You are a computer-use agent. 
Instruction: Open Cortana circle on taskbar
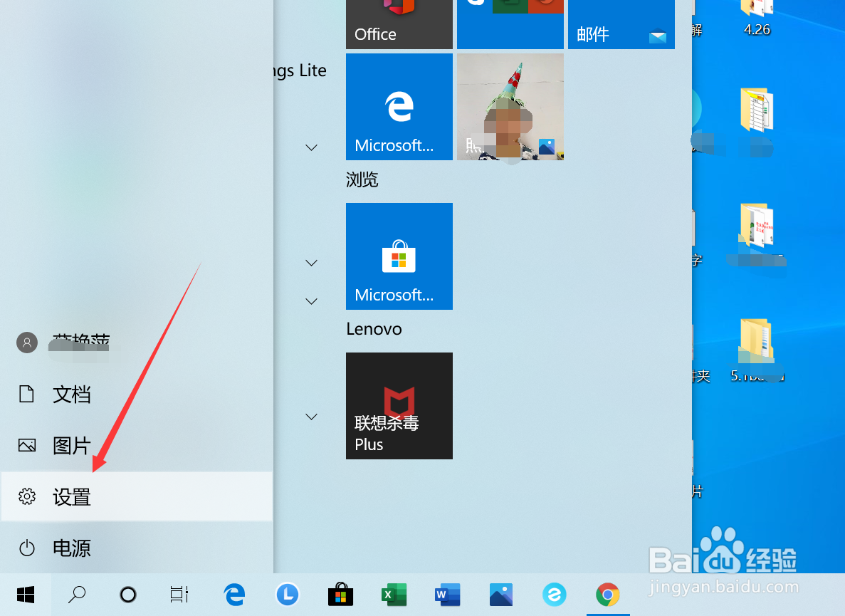127,595
